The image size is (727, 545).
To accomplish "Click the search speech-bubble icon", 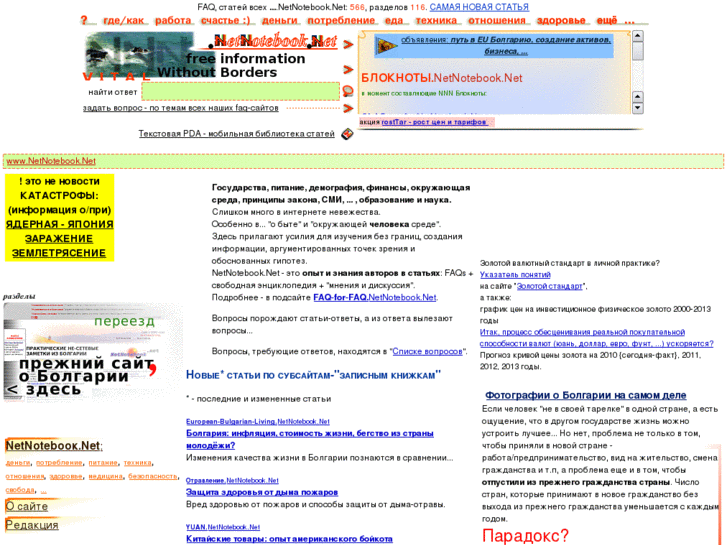I will click(348, 91).
